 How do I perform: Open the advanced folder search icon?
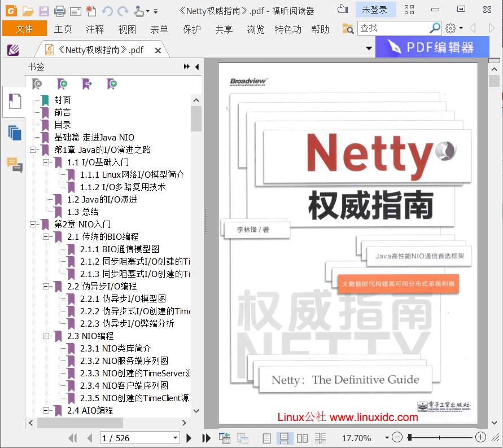[348, 29]
